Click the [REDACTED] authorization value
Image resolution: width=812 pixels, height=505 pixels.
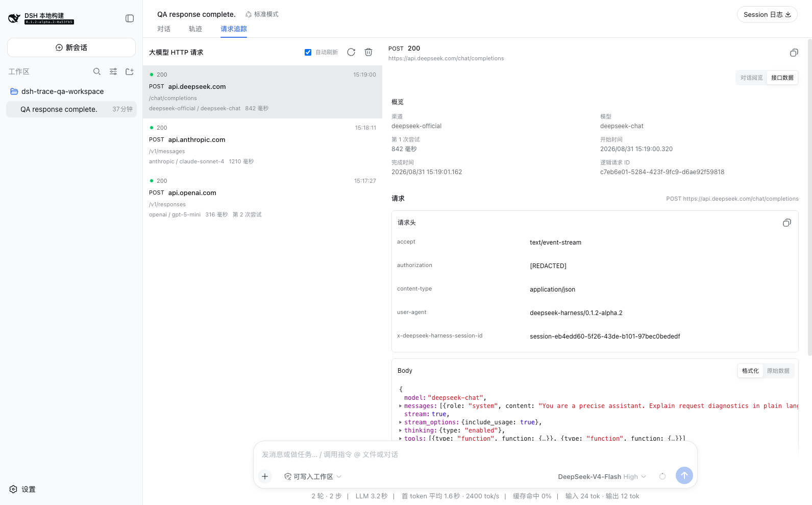coord(548,266)
